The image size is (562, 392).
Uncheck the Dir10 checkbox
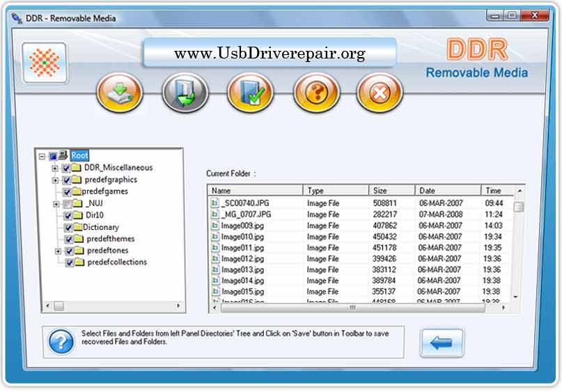coord(68,216)
